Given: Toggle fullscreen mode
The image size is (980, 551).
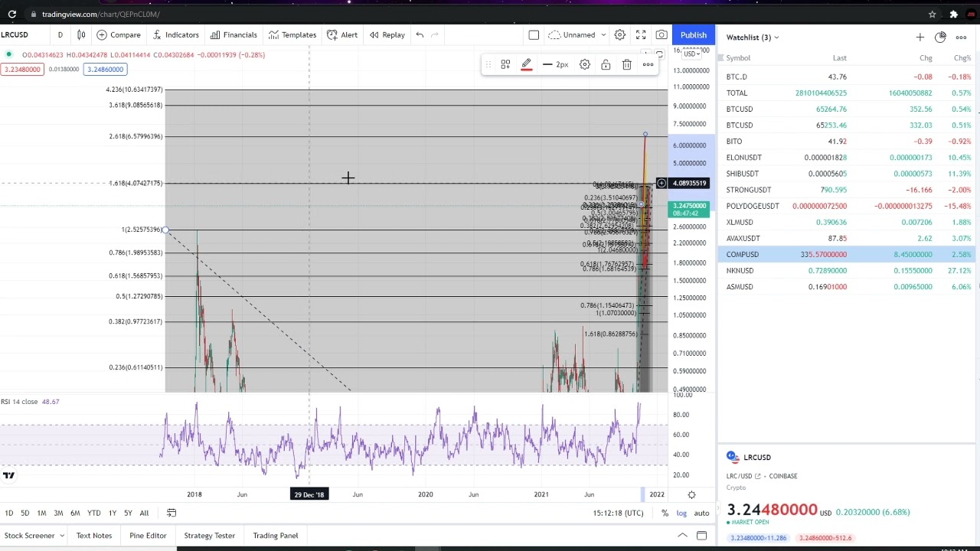Looking at the screenshot, I should coord(641,34).
